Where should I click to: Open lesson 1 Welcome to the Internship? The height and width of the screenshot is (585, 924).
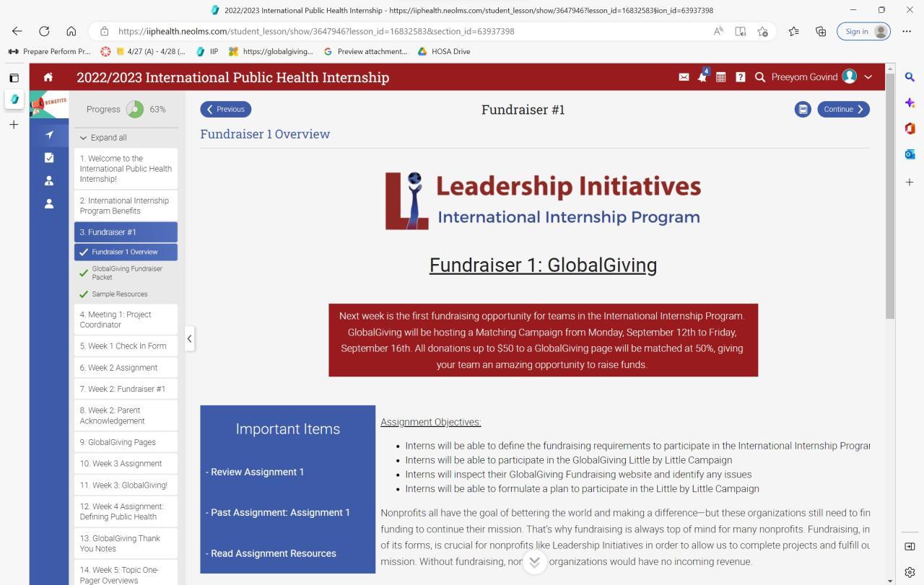click(126, 169)
